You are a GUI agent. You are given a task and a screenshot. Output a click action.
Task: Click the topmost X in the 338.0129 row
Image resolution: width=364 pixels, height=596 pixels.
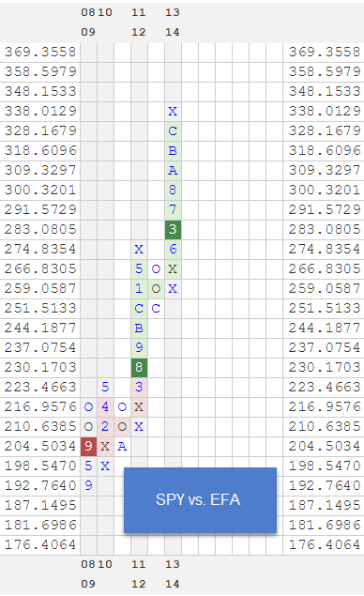(173, 111)
